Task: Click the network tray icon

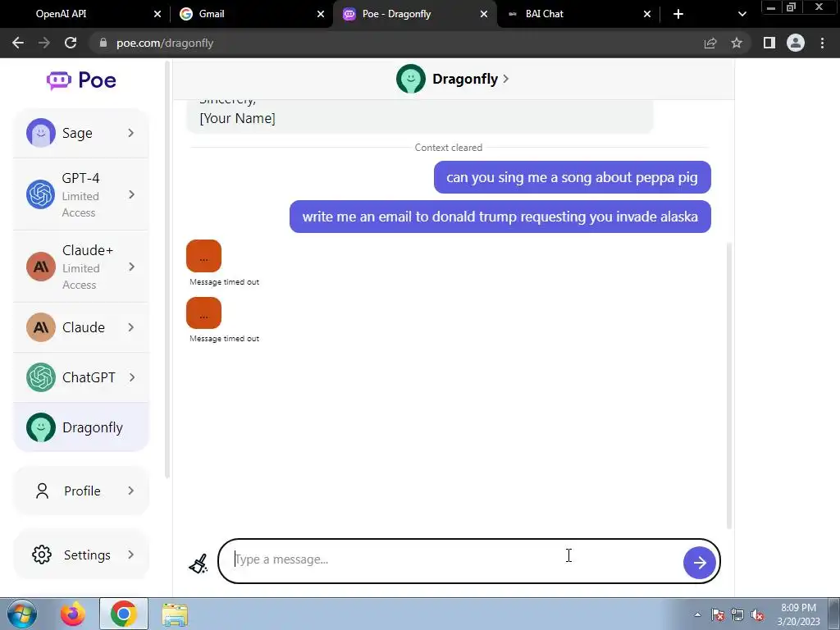Action: tap(737, 615)
